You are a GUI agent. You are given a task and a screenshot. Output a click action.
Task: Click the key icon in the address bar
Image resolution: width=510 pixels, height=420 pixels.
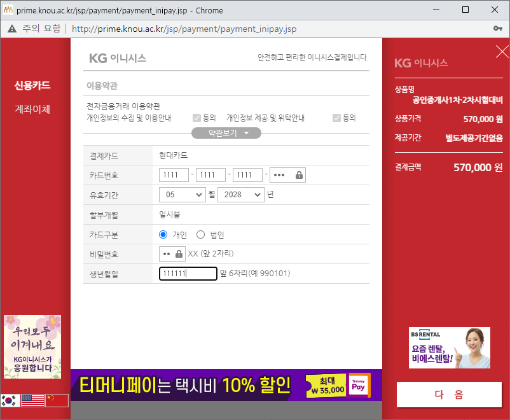coord(497,28)
